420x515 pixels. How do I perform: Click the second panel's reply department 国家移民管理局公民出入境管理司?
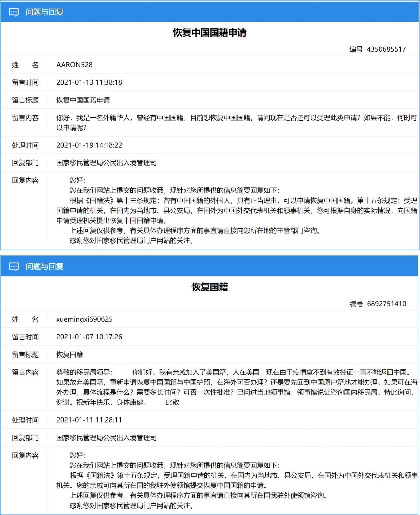(x=106, y=438)
